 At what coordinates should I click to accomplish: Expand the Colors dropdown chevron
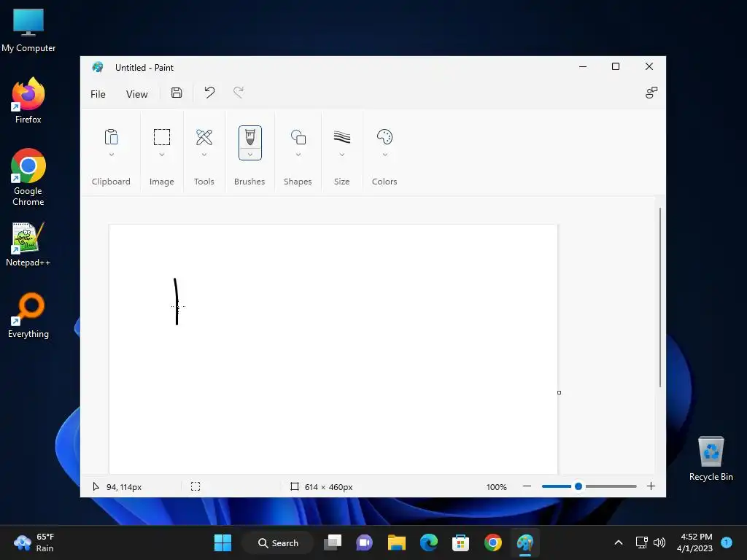(x=384, y=155)
